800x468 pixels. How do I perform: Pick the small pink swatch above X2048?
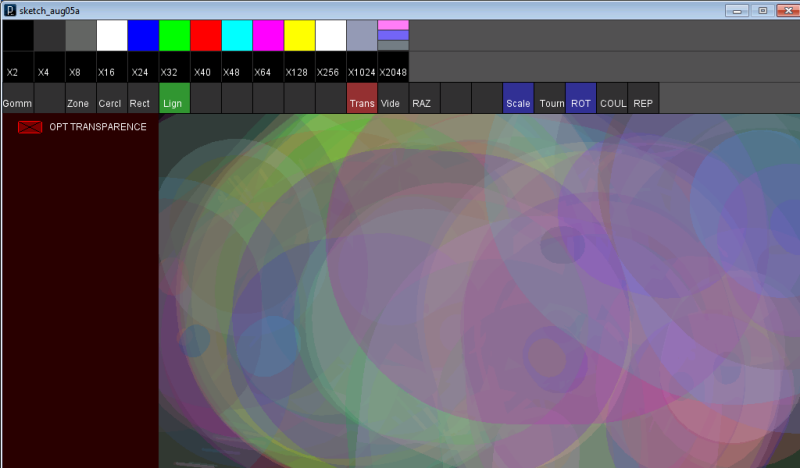[393, 25]
